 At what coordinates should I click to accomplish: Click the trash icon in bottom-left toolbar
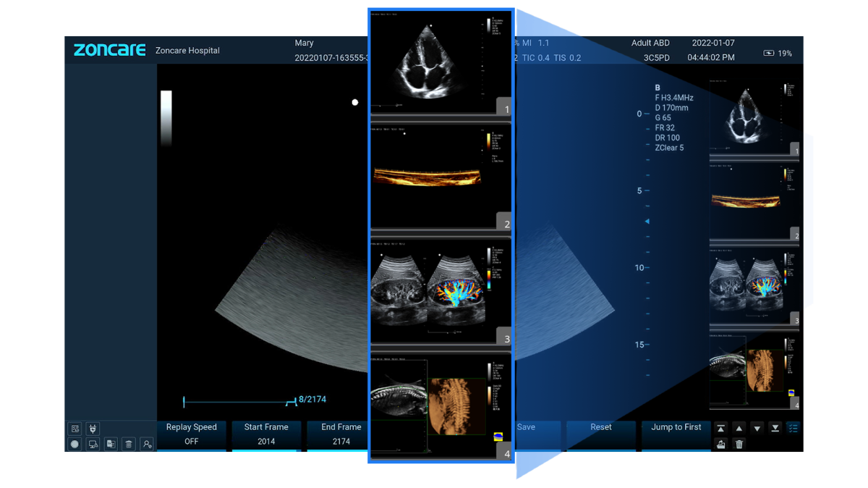128,445
